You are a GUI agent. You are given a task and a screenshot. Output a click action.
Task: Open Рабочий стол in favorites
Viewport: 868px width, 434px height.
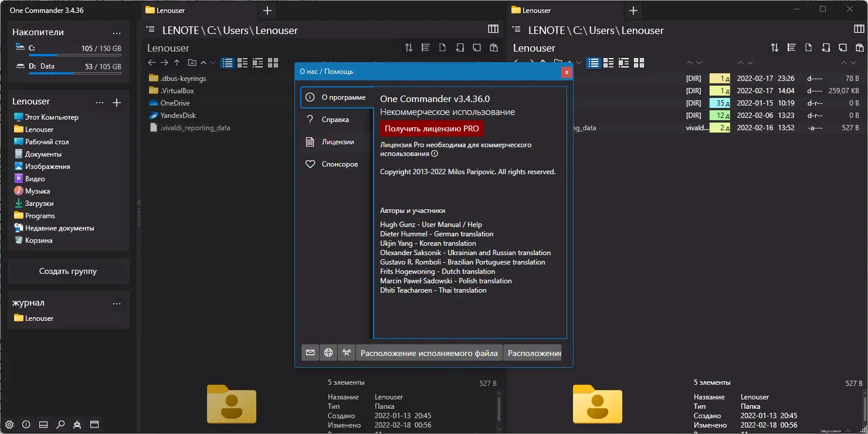pos(42,142)
